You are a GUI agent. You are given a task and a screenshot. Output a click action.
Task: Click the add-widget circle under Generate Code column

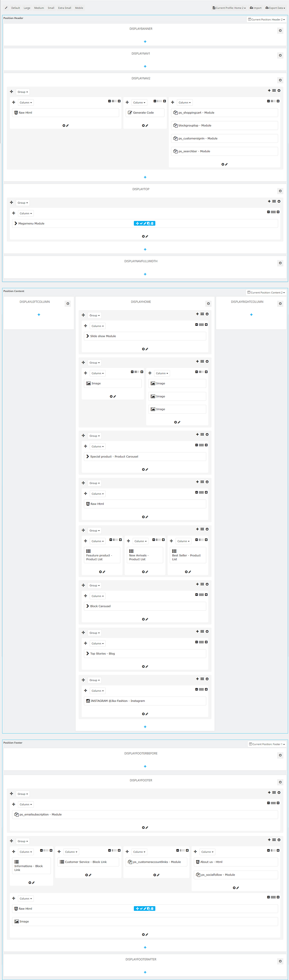(143, 125)
